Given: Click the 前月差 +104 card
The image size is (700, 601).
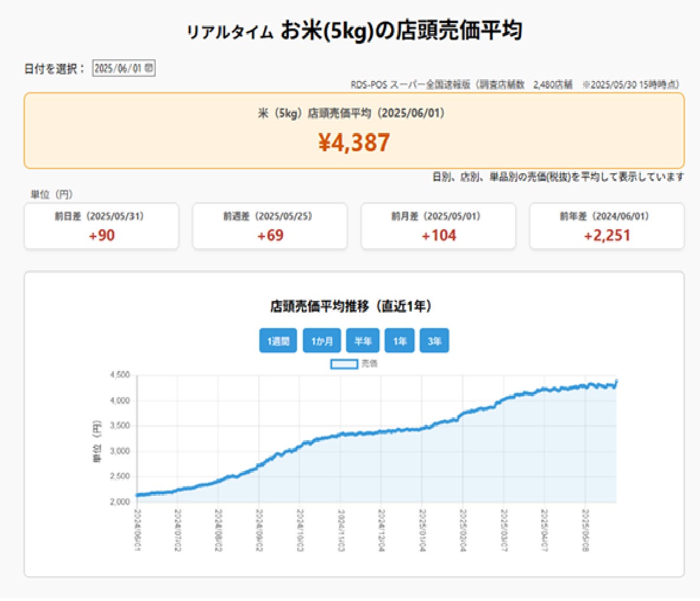Looking at the screenshot, I should (438, 226).
